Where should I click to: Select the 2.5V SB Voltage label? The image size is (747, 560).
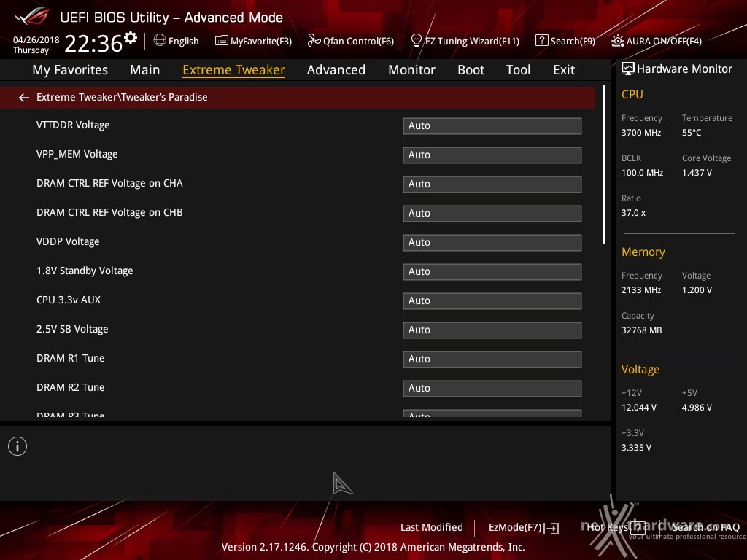click(x=72, y=329)
